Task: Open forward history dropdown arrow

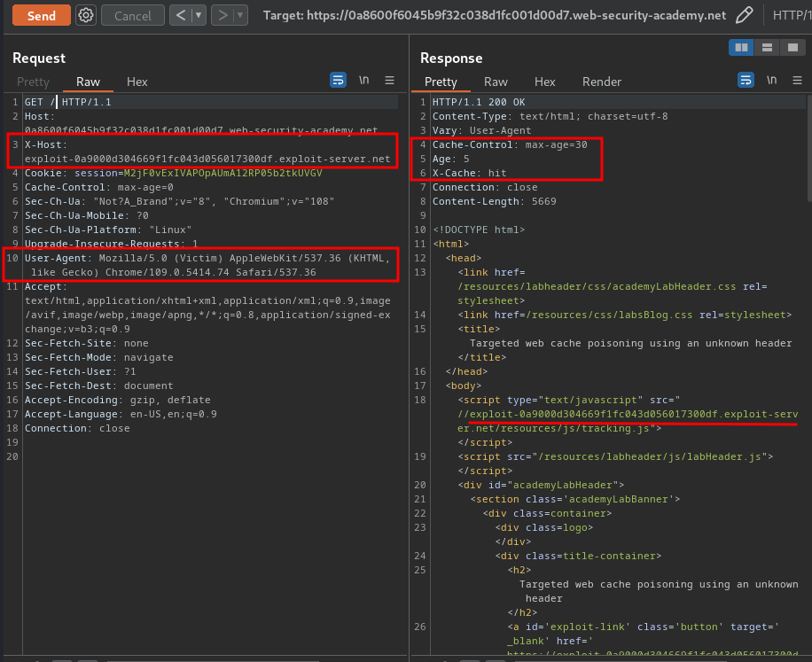Action: (240, 16)
